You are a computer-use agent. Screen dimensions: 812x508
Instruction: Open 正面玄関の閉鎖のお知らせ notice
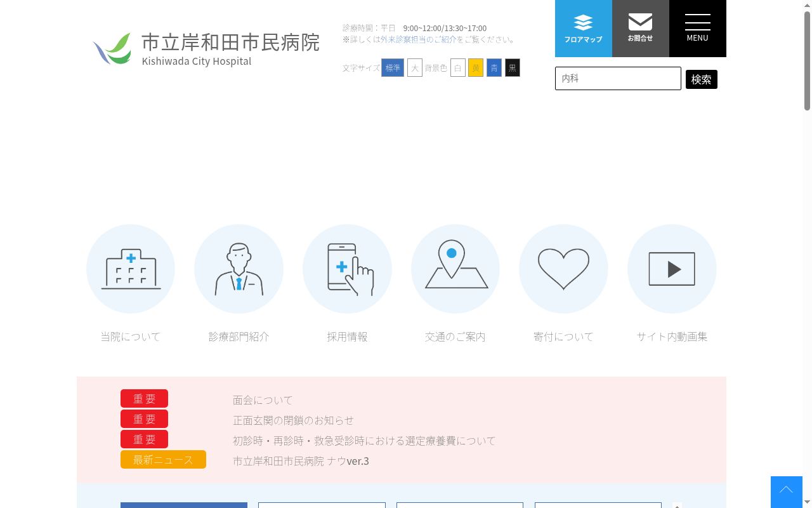click(293, 420)
